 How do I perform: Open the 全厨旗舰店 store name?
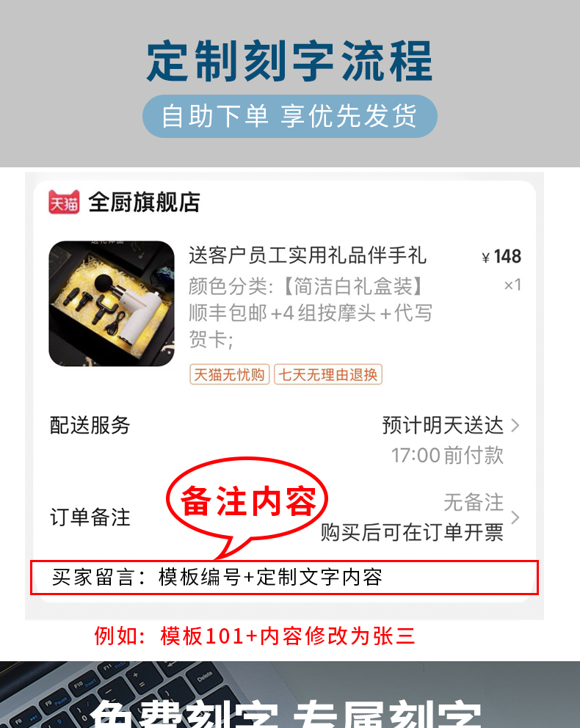point(144,203)
